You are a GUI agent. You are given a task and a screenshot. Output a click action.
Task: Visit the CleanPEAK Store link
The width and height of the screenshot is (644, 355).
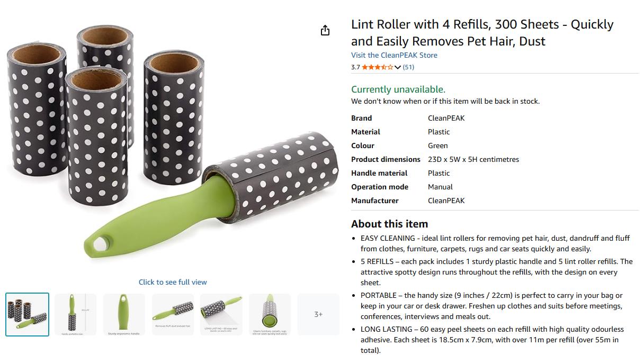tap(394, 55)
